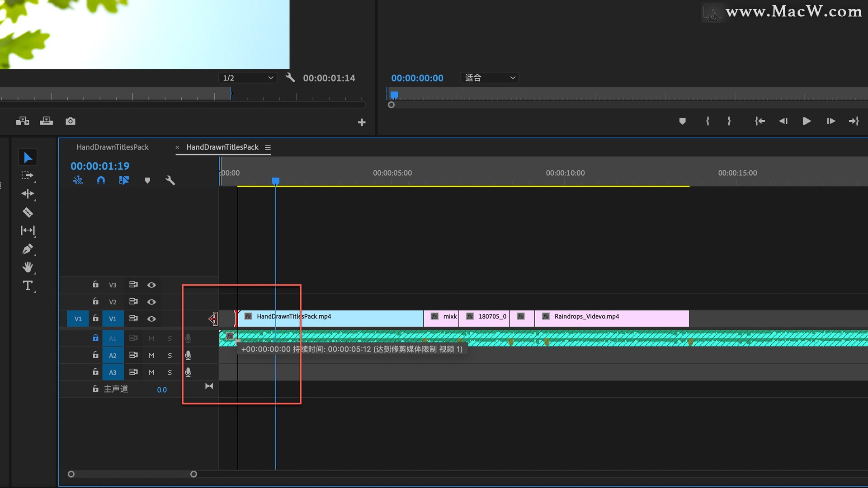868x488 pixels.
Task: Step back one frame
Action: coord(783,121)
